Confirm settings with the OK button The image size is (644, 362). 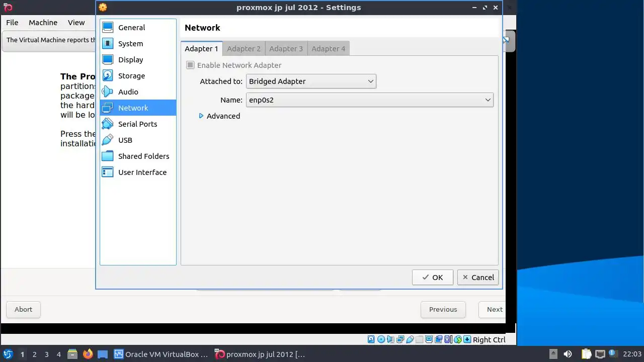pos(433,278)
